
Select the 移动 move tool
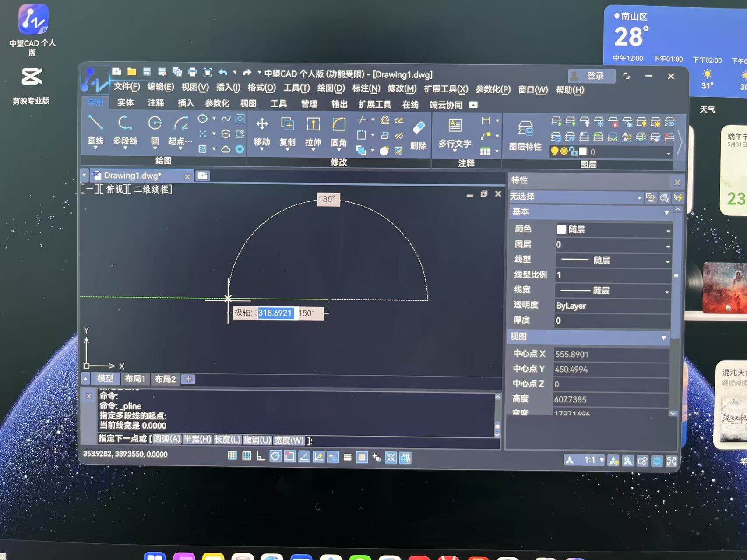tap(262, 130)
